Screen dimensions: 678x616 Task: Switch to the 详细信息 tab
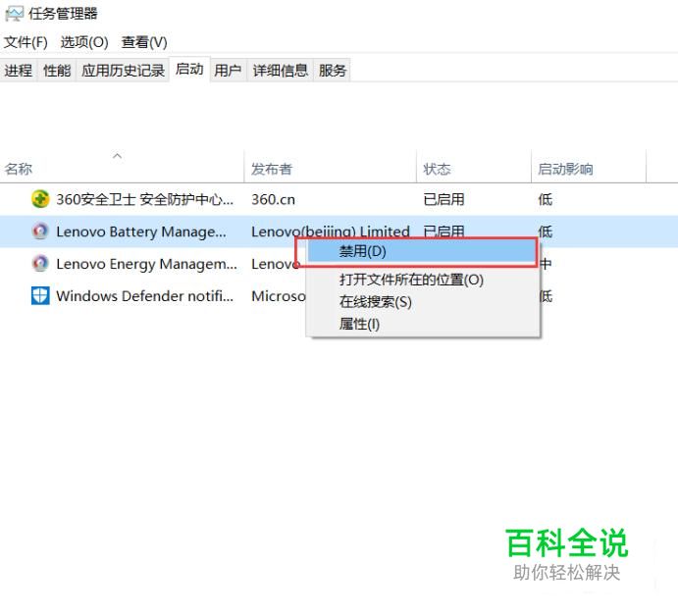coord(281,70)
